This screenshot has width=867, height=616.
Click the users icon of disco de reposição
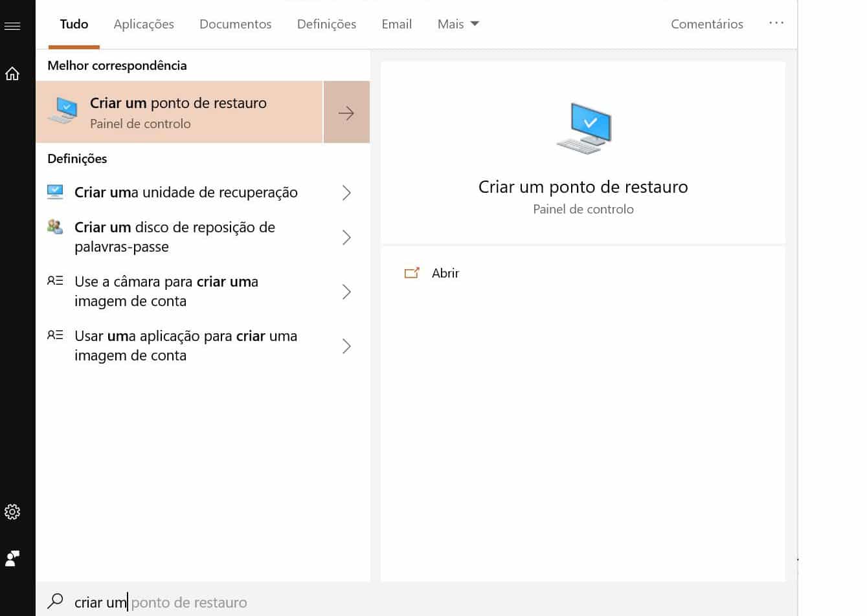[x=55, y=227]
